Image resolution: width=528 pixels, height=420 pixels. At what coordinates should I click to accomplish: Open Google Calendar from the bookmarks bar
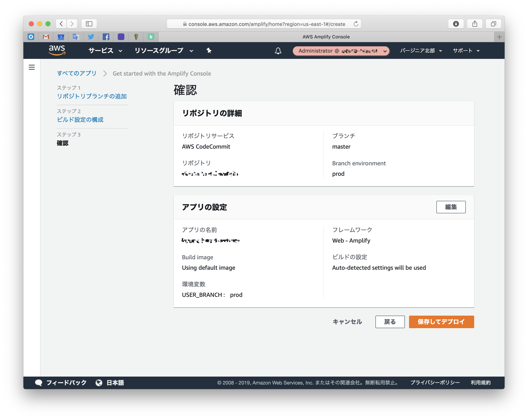(61, 37)
